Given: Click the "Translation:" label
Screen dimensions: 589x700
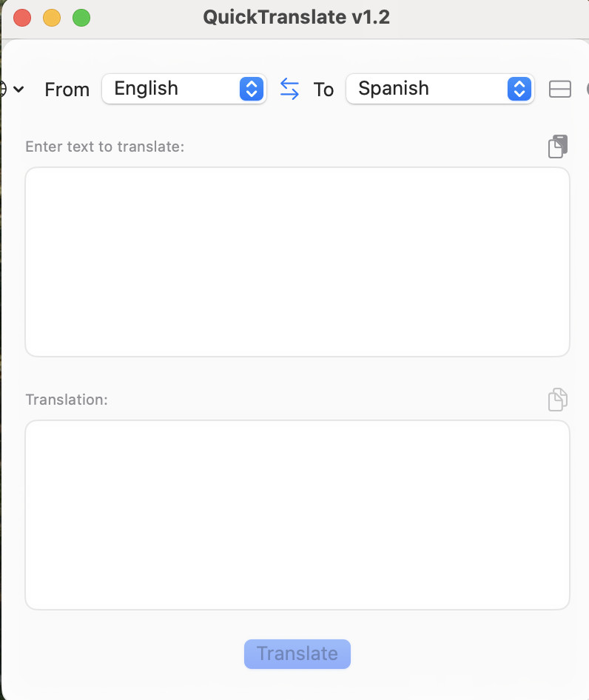Looking at the screenshot, I should (67, 400).
